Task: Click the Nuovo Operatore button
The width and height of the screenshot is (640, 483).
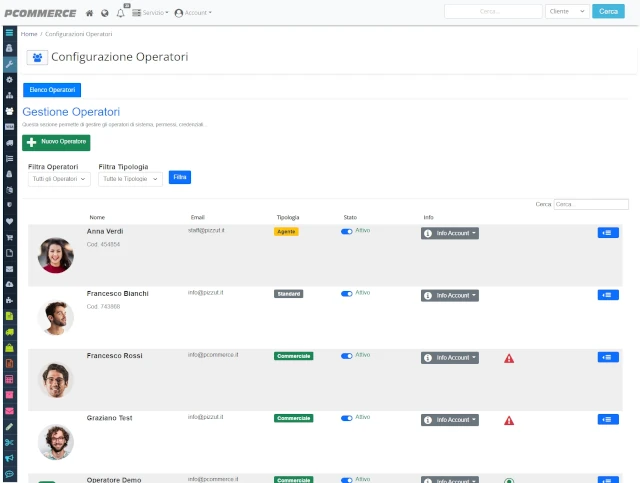Action: pos(56,142)
